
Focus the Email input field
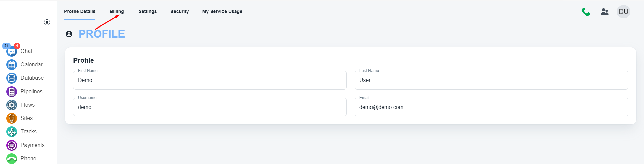pos(491,107)
